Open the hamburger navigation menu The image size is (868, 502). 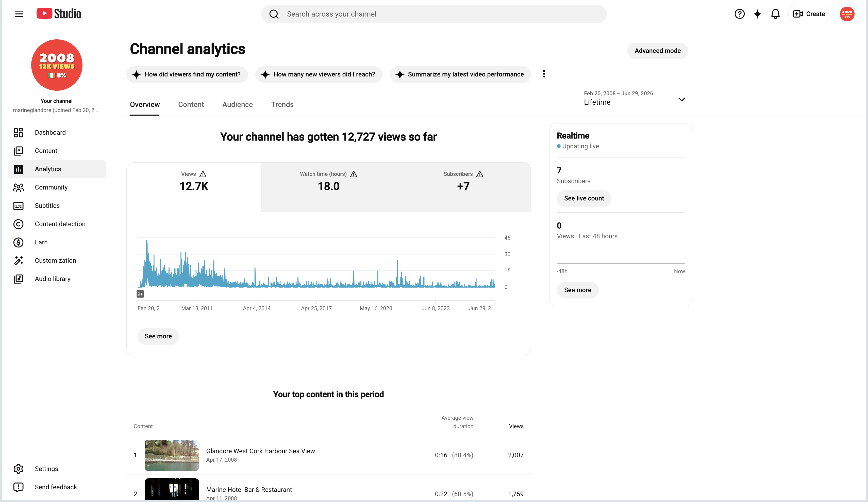click(x=19, y=14)
